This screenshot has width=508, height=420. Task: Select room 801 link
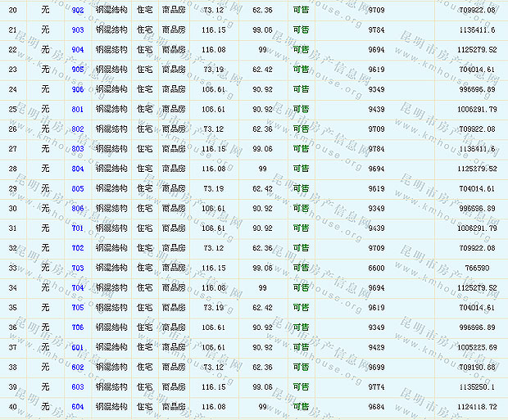[78, 109]
